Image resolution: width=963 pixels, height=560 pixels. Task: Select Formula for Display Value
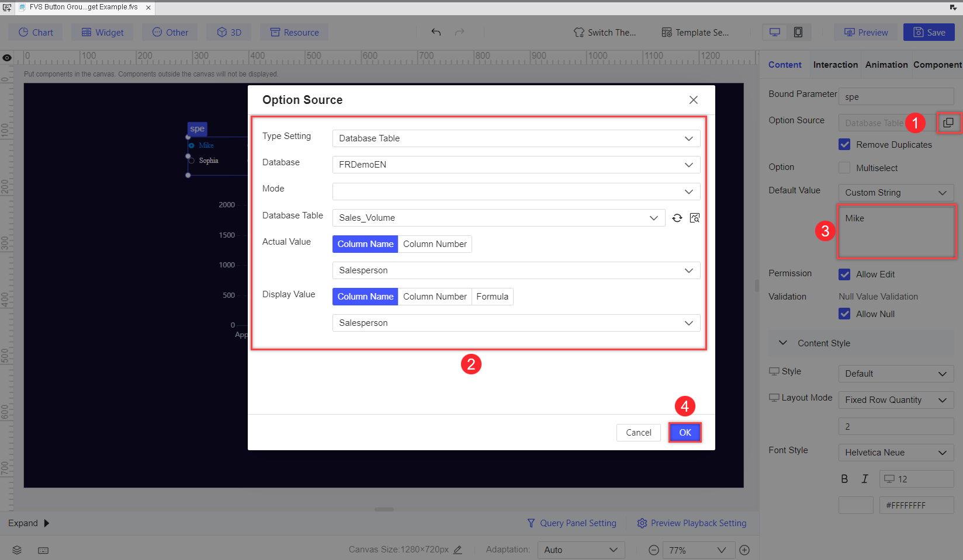492,297
